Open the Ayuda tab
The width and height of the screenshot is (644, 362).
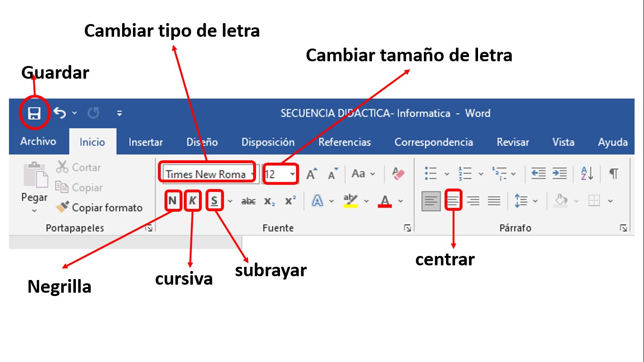click(613, 142)
